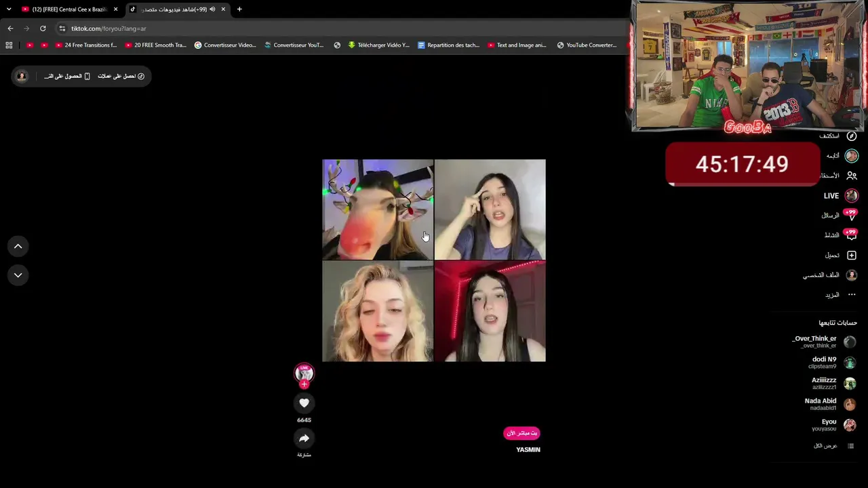Open the apps grid in bookmarks bar
The height and width of the screenshot is (488, 868).
pos(9,45)
